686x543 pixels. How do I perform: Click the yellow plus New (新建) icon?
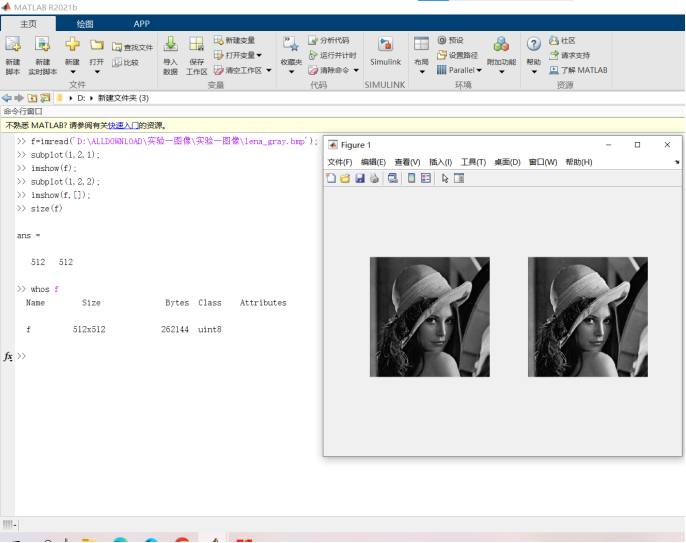(x=73, y=44)
